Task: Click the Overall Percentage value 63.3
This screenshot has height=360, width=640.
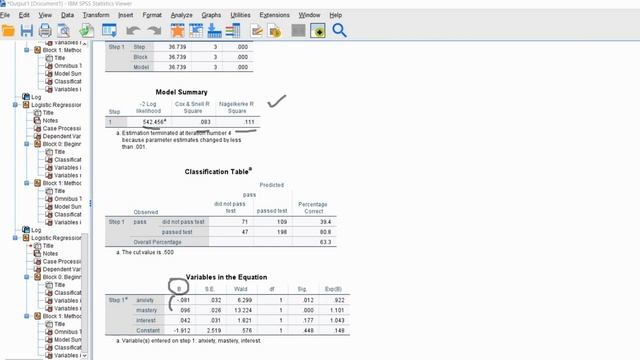Action: 325,242
